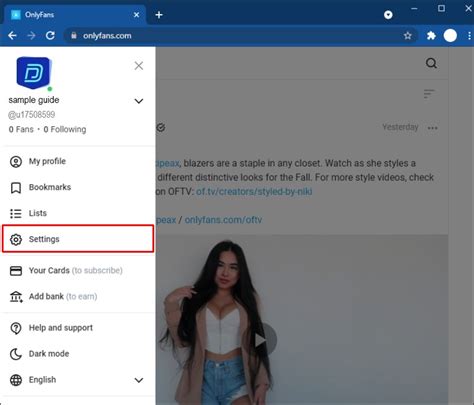Open the onlyfans.com/oftv link
The width and height of the screenshot is (474, 405).
223,220
